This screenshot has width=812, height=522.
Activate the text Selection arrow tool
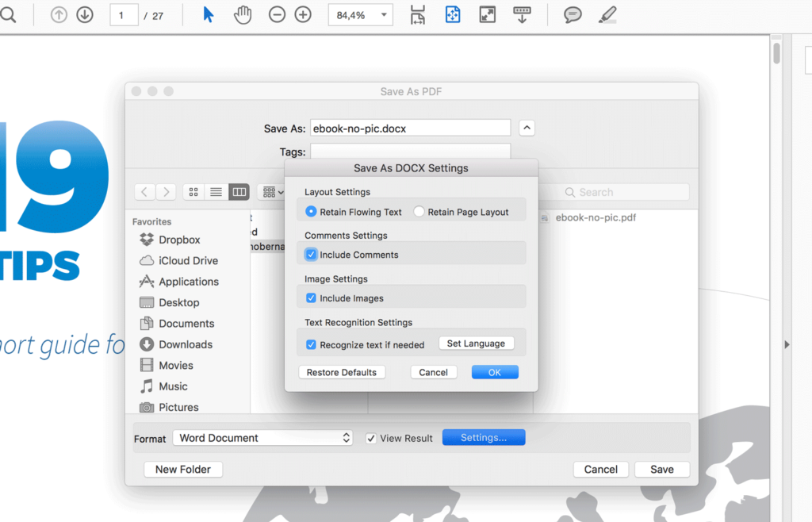(x=208, y=14)
